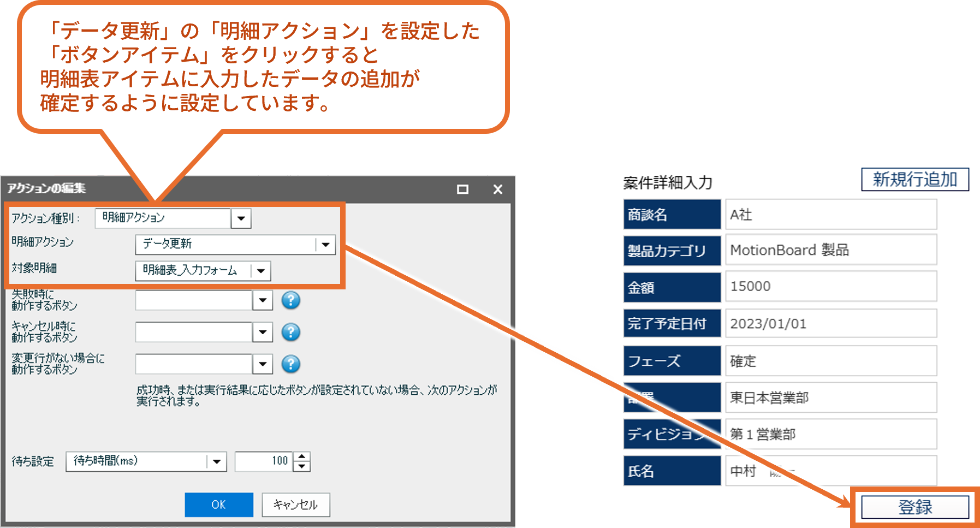Decrease wait time with down arrow
This screenshot has width=980, height=528.
tap(302, 467)
